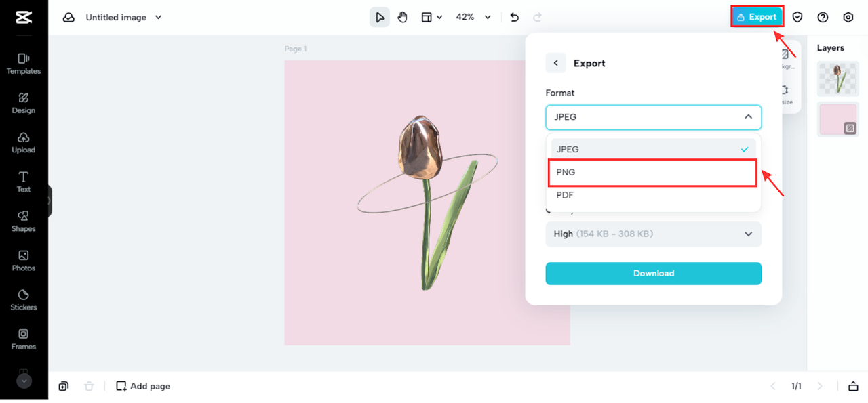Click the Page 1 label

tap(296, 49)
